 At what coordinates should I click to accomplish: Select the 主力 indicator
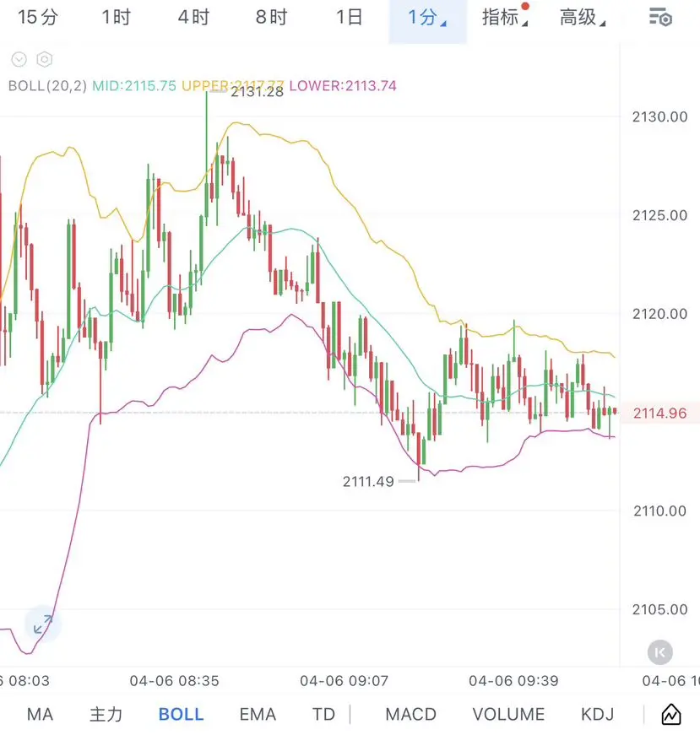pyautogui.click(x=106, y=715)
